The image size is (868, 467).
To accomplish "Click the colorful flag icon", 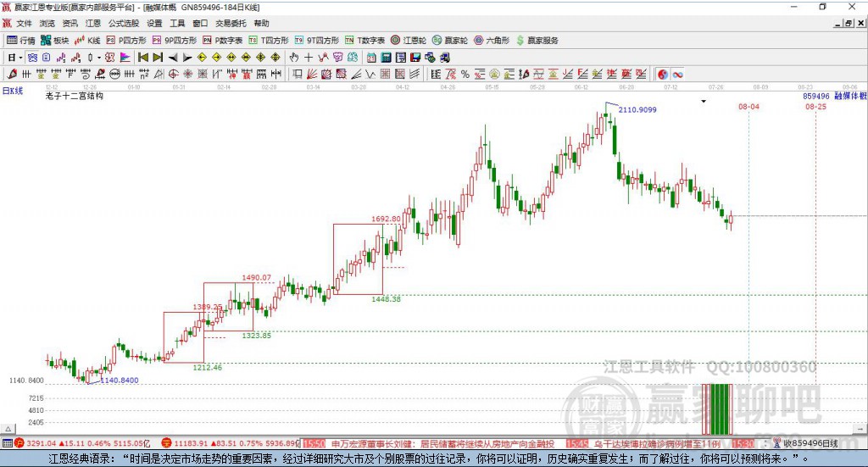I will coord(125,58).
